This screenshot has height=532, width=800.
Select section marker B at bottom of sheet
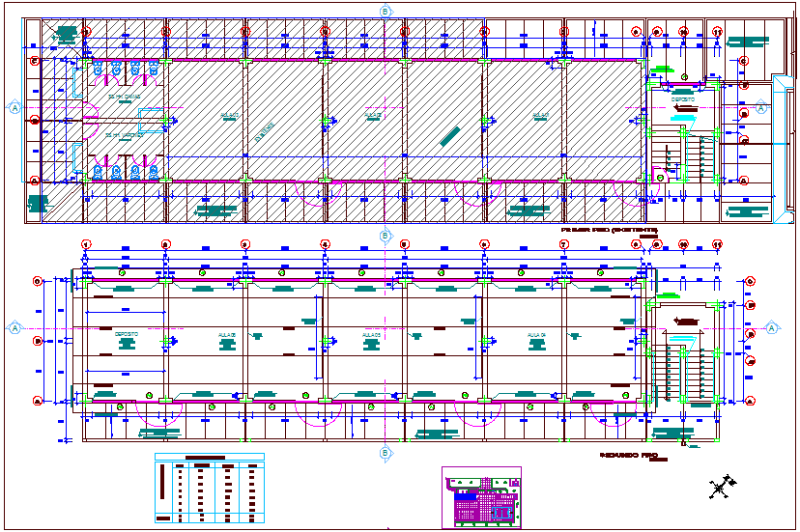(x=386, y=452)
